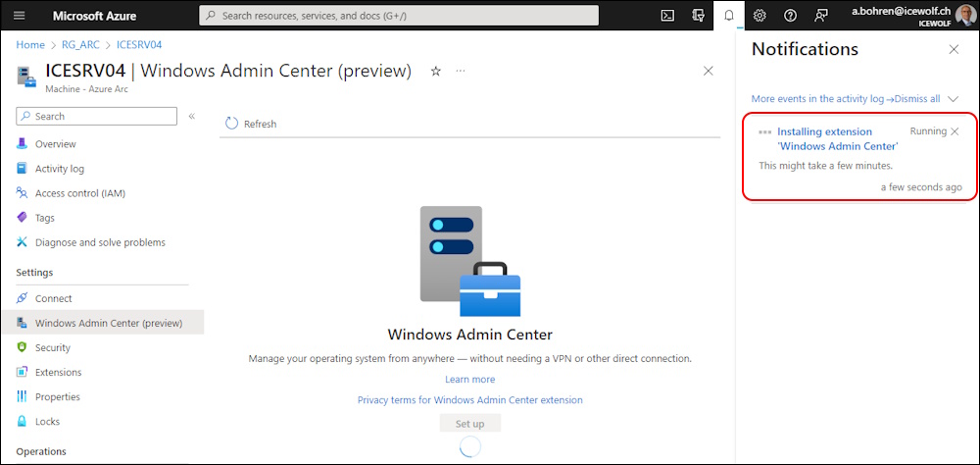Open the Directories and subscriptions filter icon
This screenshot has width=980, height=465.
click(698, 16)
